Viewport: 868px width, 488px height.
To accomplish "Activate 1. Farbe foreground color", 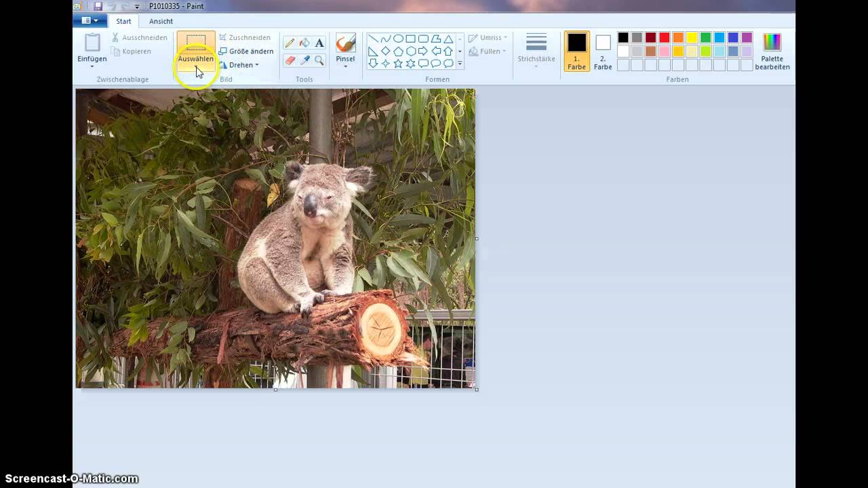I will (576, 51).
